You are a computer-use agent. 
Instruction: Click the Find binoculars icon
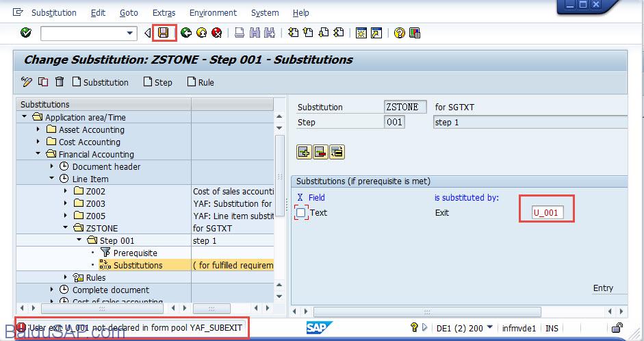point(255,33)
